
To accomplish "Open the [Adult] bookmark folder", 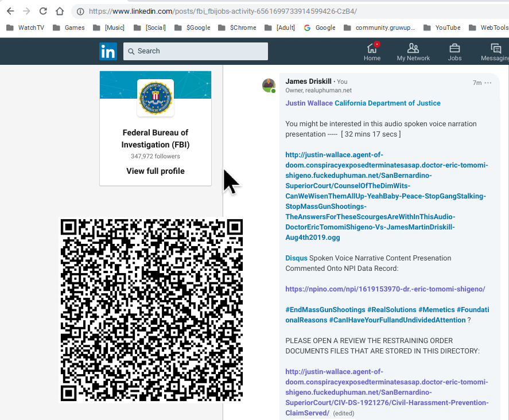I will (280, 28).
